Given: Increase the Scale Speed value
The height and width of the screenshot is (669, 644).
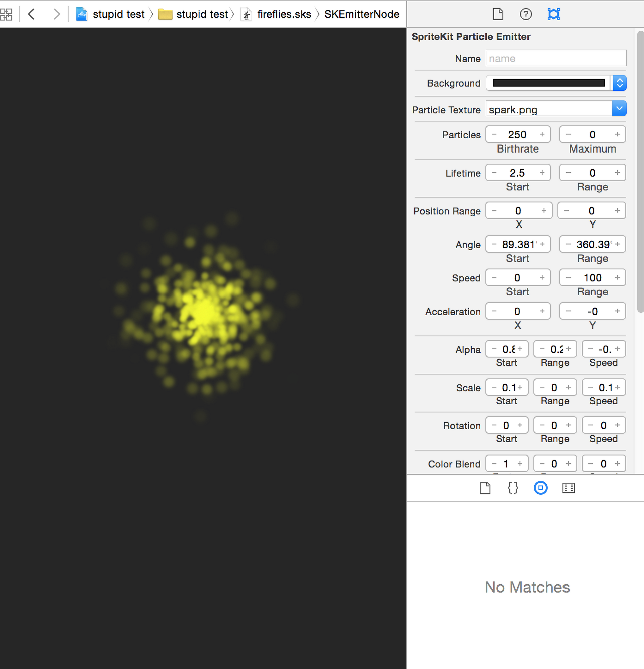Looking at the screenshot, I should pyautogui.click(x=617, y=387).
